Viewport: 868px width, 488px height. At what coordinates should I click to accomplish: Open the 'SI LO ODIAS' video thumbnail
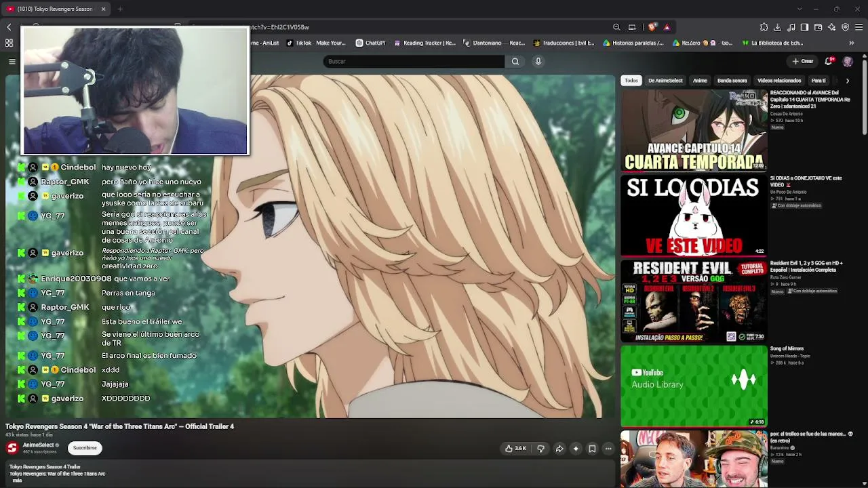(694, 216)
